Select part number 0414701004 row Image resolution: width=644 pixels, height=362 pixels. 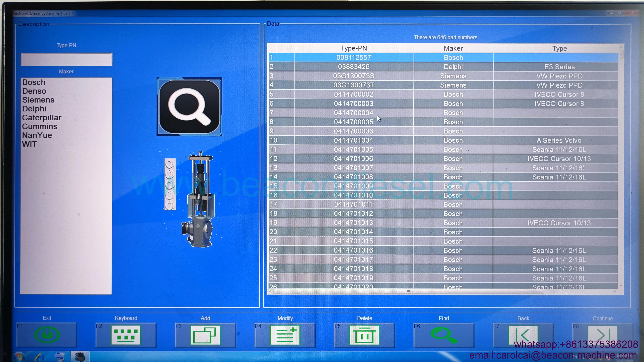click(353, 140)
